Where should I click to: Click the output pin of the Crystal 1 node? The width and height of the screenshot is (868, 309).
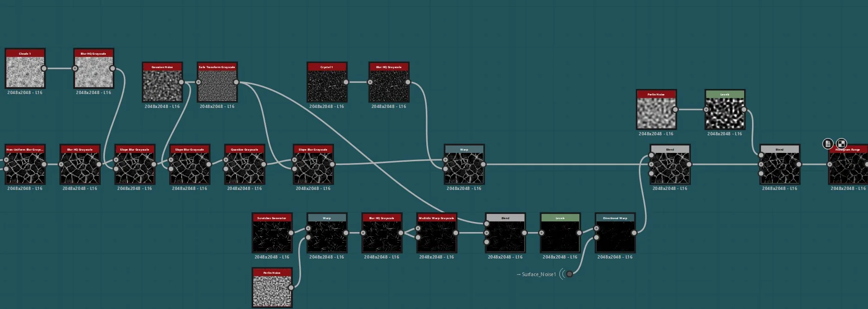click(346, 82)
